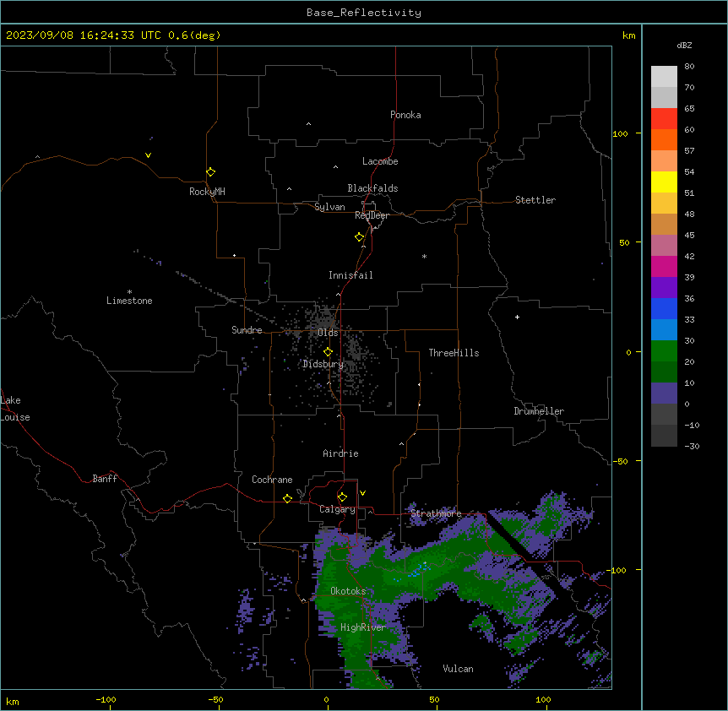Click the yellow diamond marker above Calgary label
Screen dimensions: 728x711
tap(342, 497)
